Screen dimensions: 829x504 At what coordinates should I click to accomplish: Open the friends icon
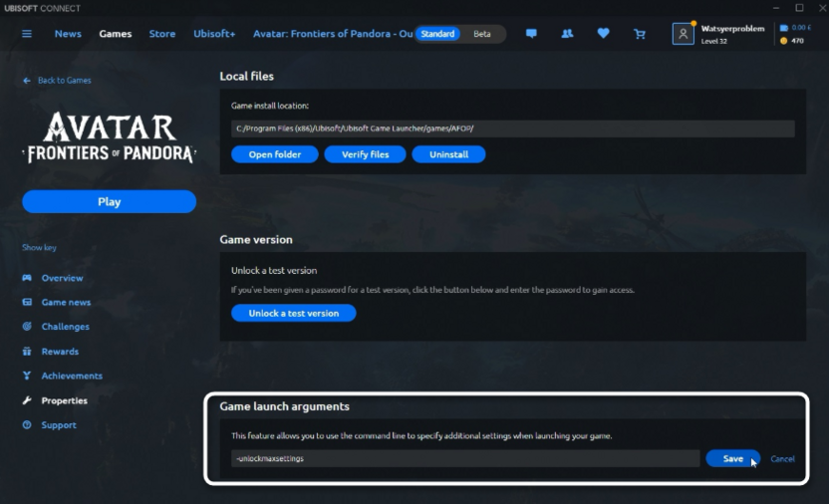click(x=567, y=34)
